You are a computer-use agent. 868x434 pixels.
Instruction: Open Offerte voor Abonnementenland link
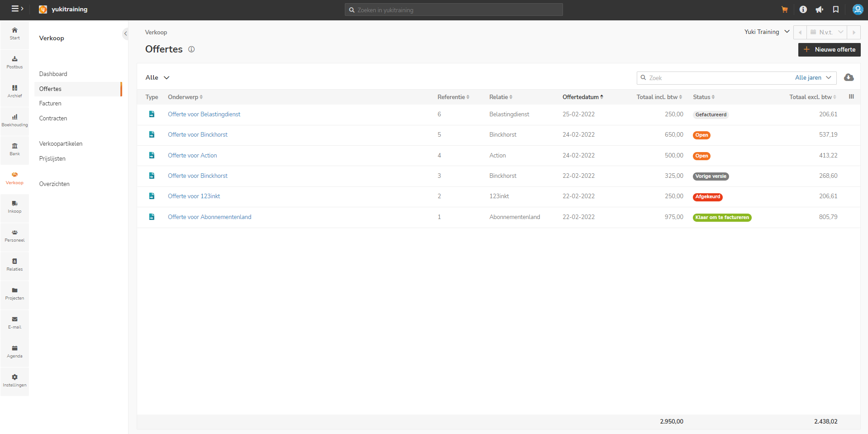coord(210,217)
